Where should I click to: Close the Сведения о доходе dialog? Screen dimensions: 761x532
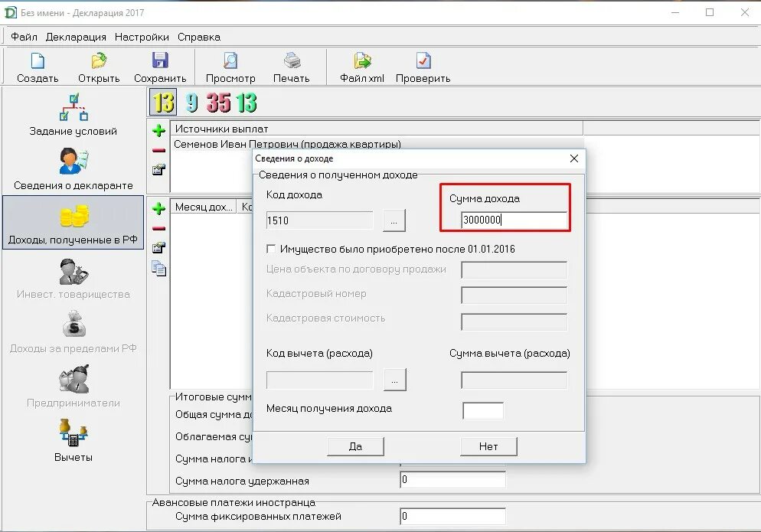click(x=574, y=158)
